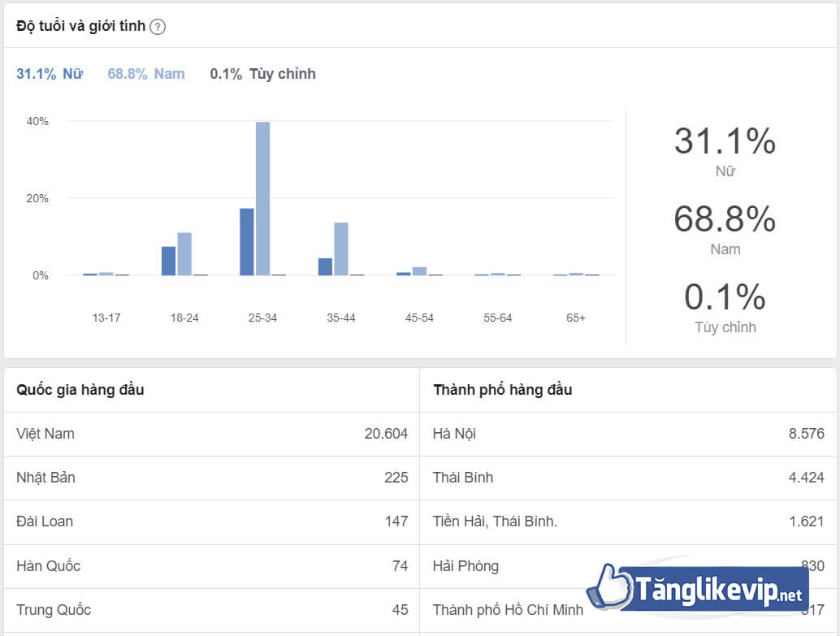The height and width of the screenshot is (636, 840).
Task: Select the 0.1% Tùy chỉnh legend label
Action: pyautogui.click(x=262, y=74)
